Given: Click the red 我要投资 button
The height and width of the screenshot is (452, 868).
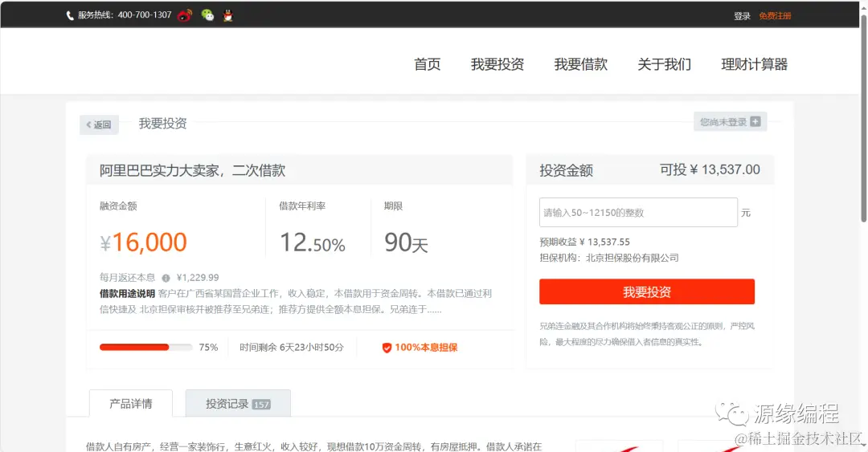Looking at the screenshot, I should tap(646, 291).
